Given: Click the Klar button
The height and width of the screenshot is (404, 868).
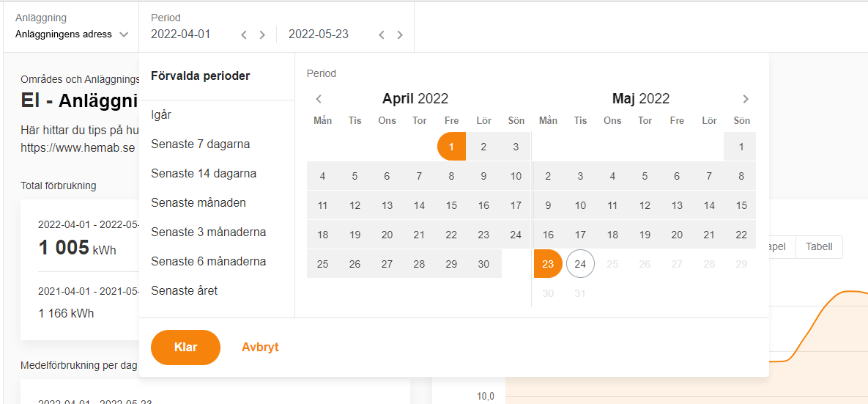Looking at the screenshot, I should coord(185,348).
